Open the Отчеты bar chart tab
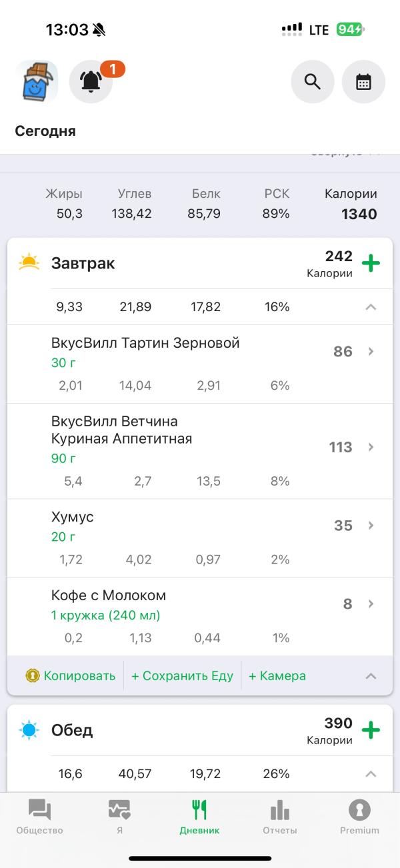The image size is (400, 868). coord(279,817)
